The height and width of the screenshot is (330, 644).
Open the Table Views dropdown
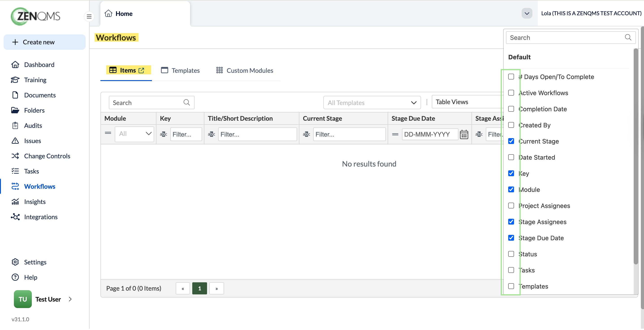[467, 102]
